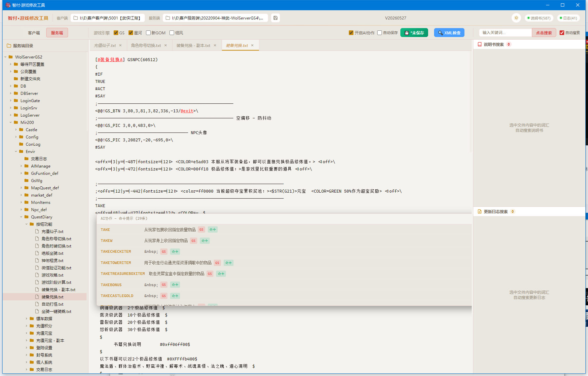Toggle the light/dark theme sun icon
The image size is (588, 376).
(516, 18)
